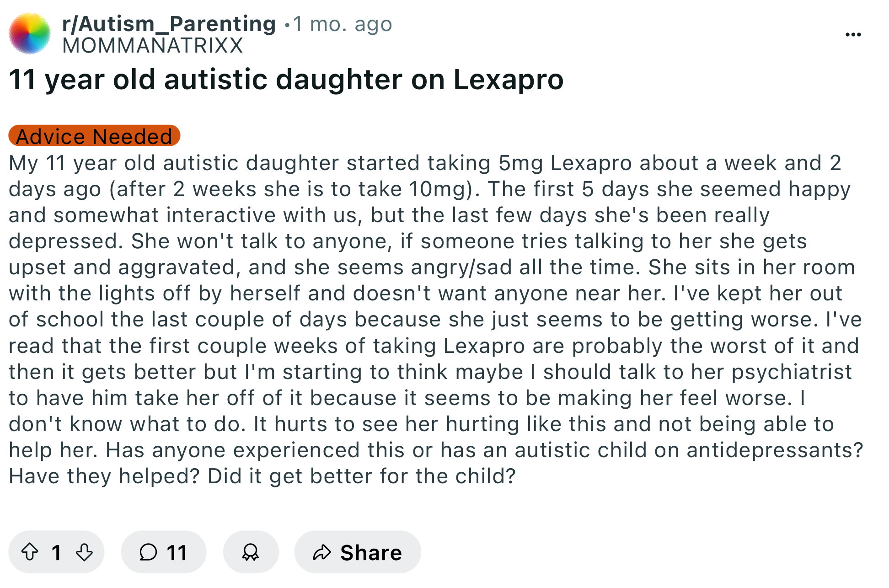Click the Share arrow icon
Viewport: 889px width, 588px height.
tap(322, 552)
